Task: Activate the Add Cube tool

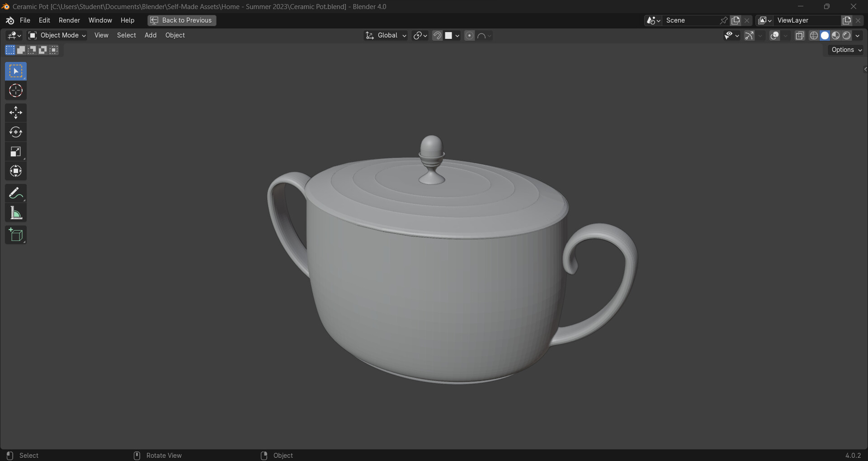Action: coord(16,235)
